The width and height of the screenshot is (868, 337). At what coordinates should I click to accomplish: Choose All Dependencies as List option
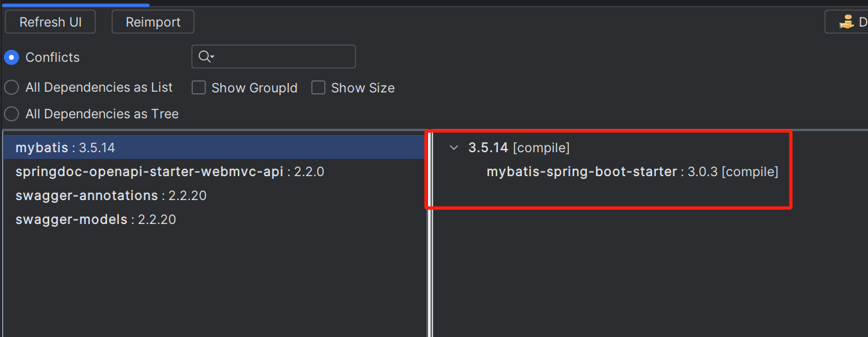pos(11,87)
